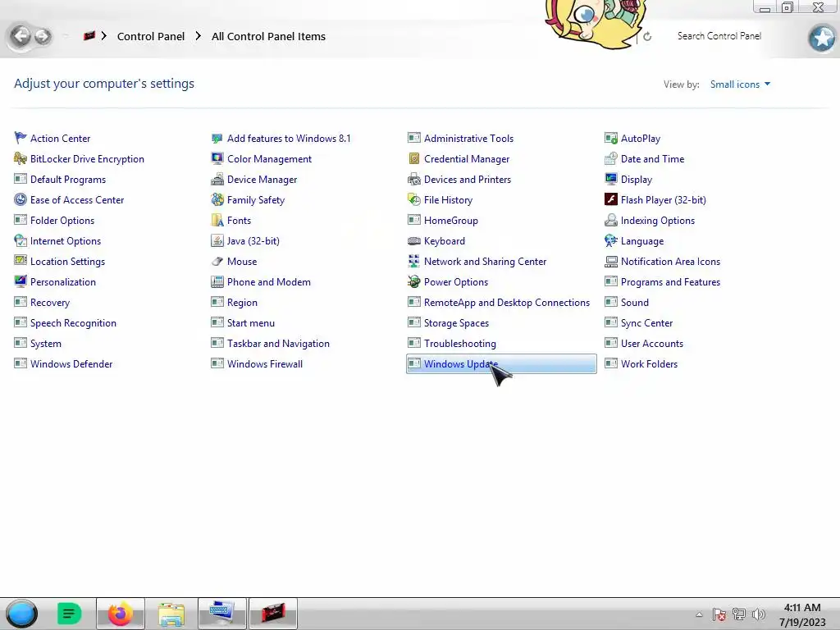The image size is (840, 630).
Task: Open the AutoPlay icon
Action: click(610, 138)
